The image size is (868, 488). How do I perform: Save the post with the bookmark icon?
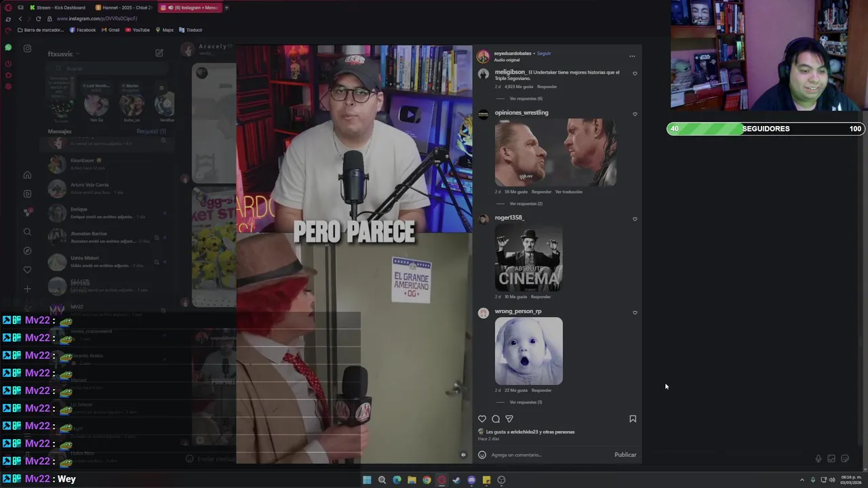pyautogui.click(x=633, y=419)
